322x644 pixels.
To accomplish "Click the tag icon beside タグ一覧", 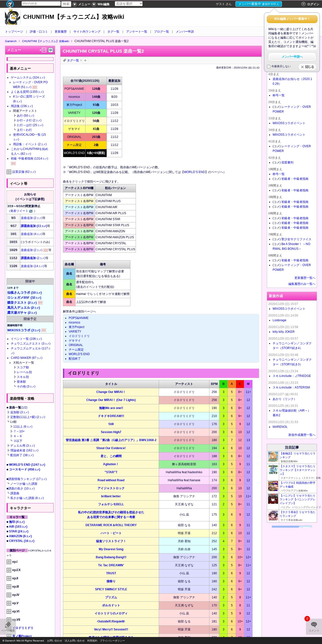I will click(64, 60).
